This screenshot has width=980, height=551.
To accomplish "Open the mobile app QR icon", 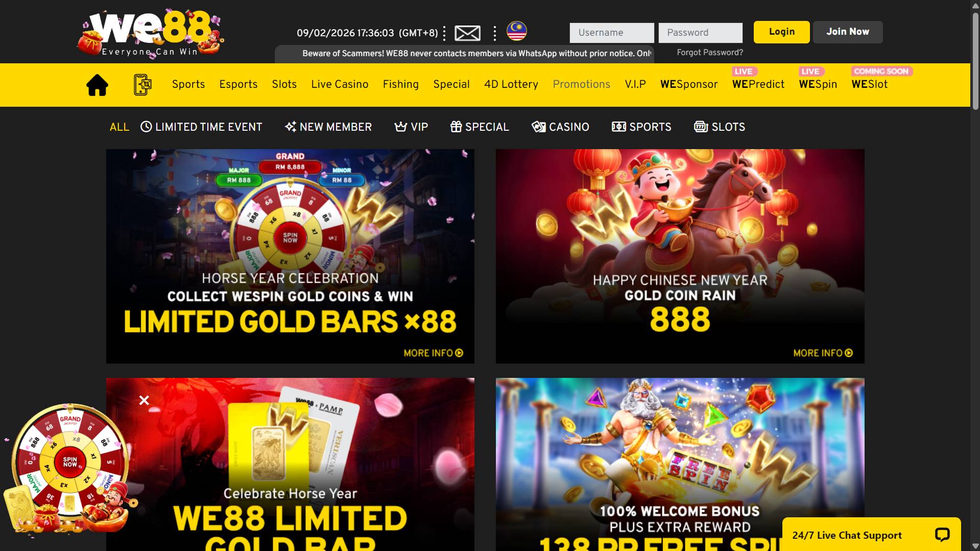I will 142,85.
